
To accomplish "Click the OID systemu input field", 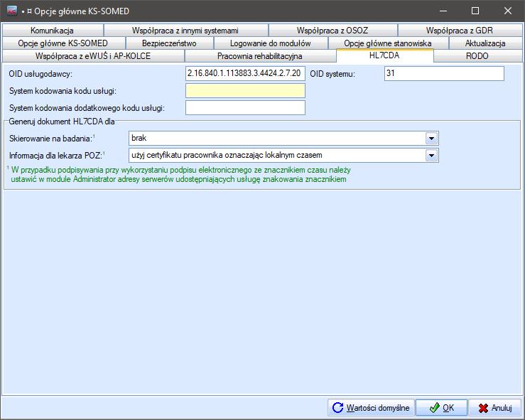I will [x=444, y=73].
